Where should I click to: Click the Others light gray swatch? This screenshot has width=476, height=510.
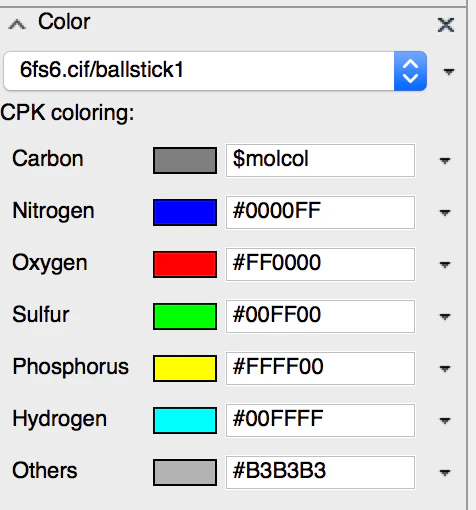pyautogui.click(x=185, y=472)
